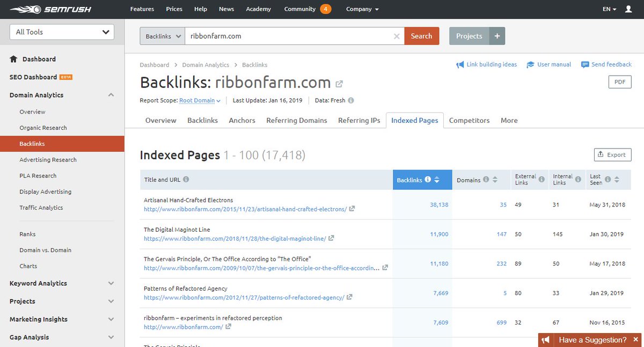Sort by Last Seen column arrows
This screenshot has height=347, width=644.
pos(617,180)
